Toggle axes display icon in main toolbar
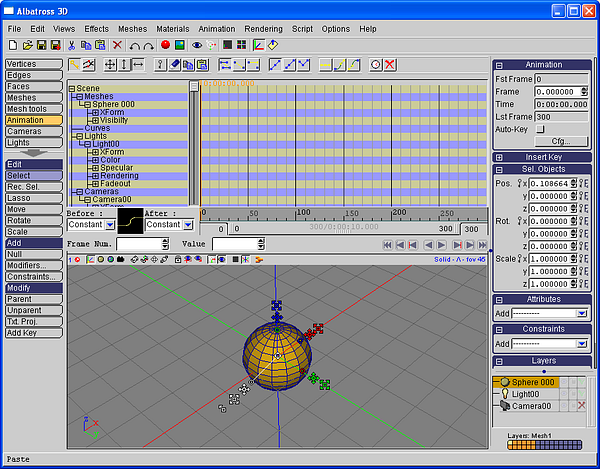Viewport: 600px width, 469px height. (x=259, y=45)
